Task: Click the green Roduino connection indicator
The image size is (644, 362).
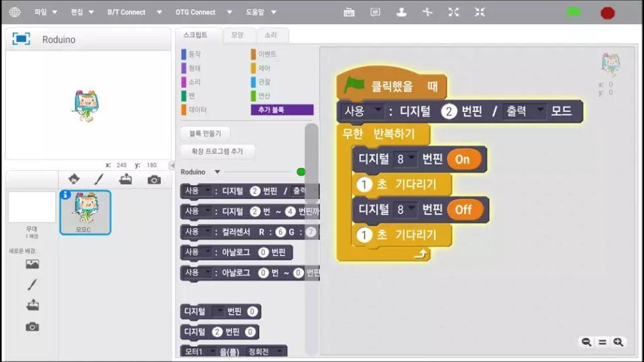Action: [x=301, y=172]
